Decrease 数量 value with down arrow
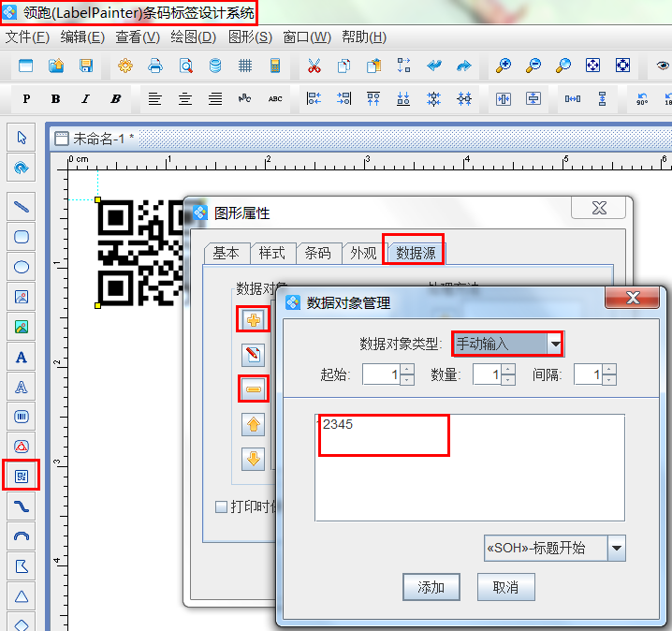Screen dimensions: 672x631 pyautogui.click(x=508, y=380)
